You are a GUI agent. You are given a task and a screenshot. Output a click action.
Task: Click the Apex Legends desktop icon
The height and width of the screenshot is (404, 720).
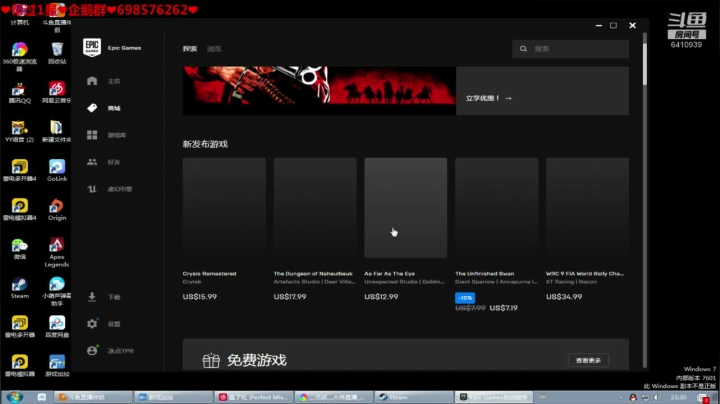pos(57,245)
